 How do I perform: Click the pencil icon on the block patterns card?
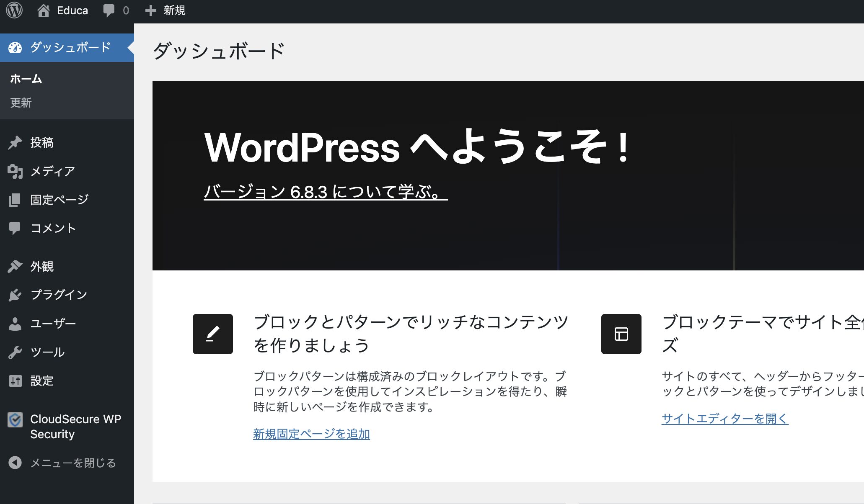point(213,334)
